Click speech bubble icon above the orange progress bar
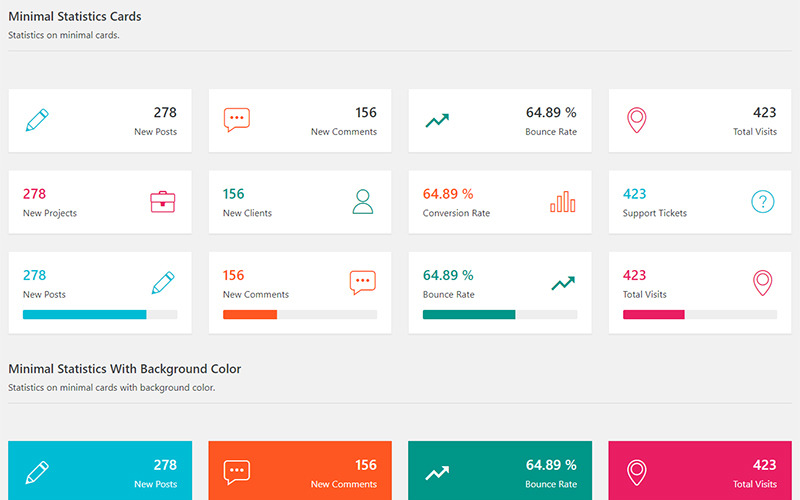800x500 pixels. pos(363,283)
